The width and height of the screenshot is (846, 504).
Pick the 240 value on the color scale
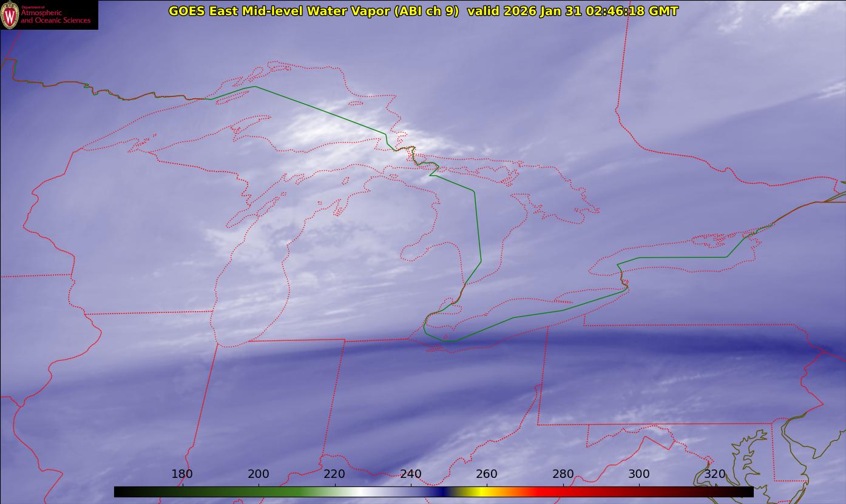(x=411, y=474)
